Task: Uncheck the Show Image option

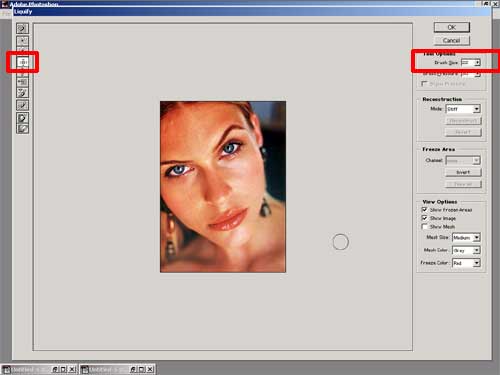Action: 424,218
